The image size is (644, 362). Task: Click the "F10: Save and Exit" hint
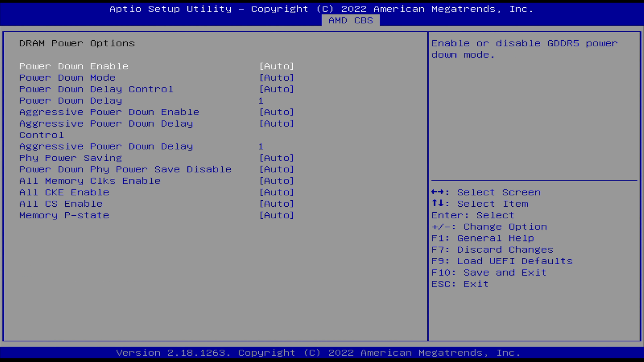click(489, 273)
